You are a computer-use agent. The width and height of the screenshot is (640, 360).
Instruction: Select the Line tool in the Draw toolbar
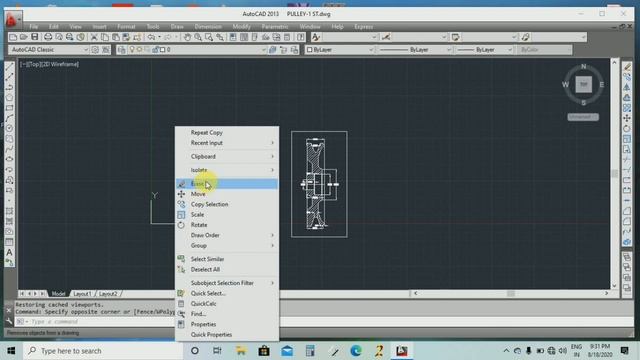9,67
